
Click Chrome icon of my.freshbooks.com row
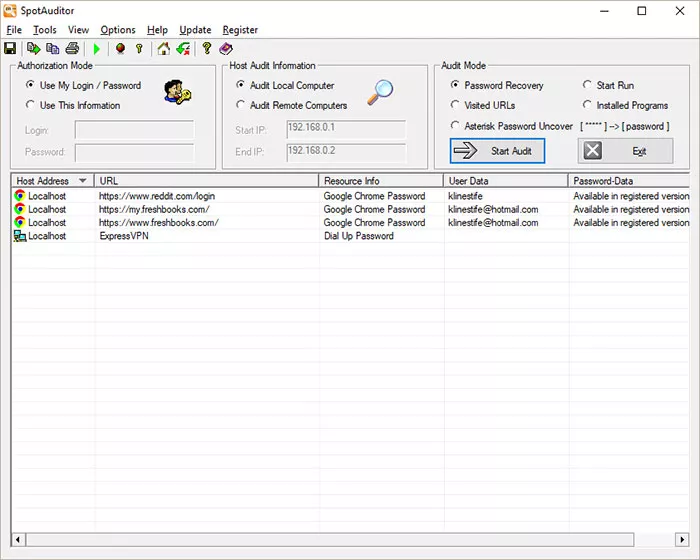[x=20, y=209]
